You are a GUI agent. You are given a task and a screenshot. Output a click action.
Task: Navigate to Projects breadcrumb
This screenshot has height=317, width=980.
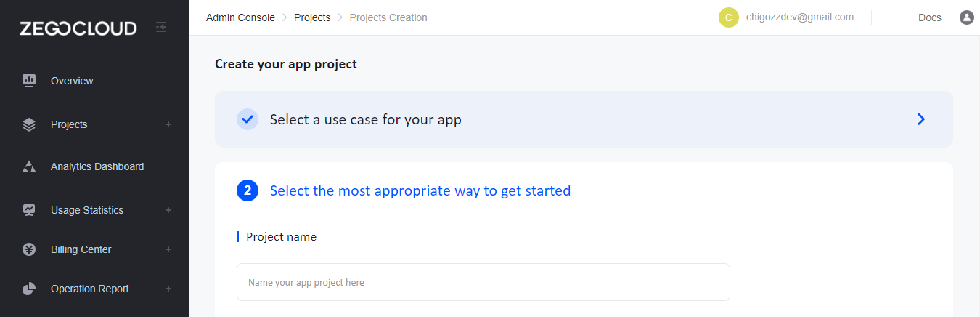click(x=312, y=17)
